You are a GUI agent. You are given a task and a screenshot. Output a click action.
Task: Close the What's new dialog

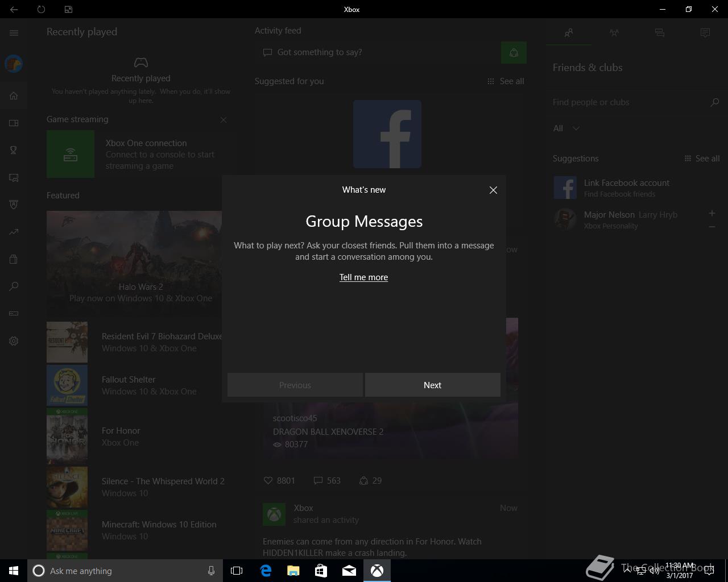(493, 190)
